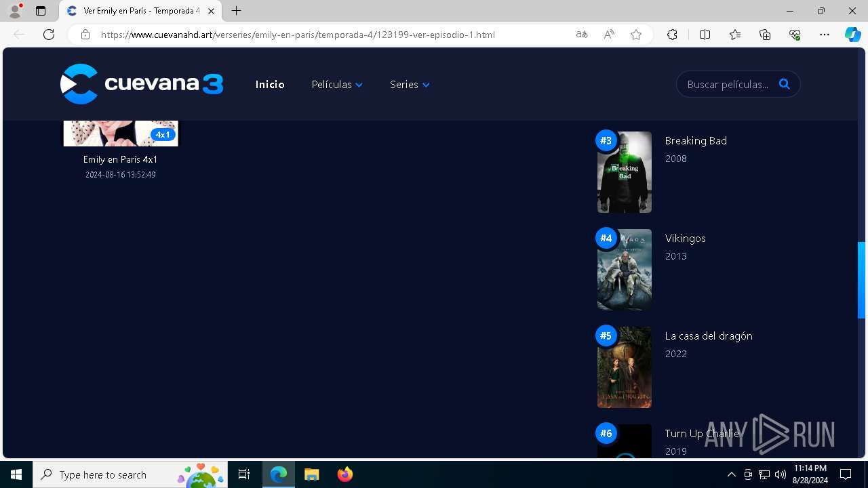Show hidden system tray icons
This screenshot has width=868, height=488.
coord(731,474)
